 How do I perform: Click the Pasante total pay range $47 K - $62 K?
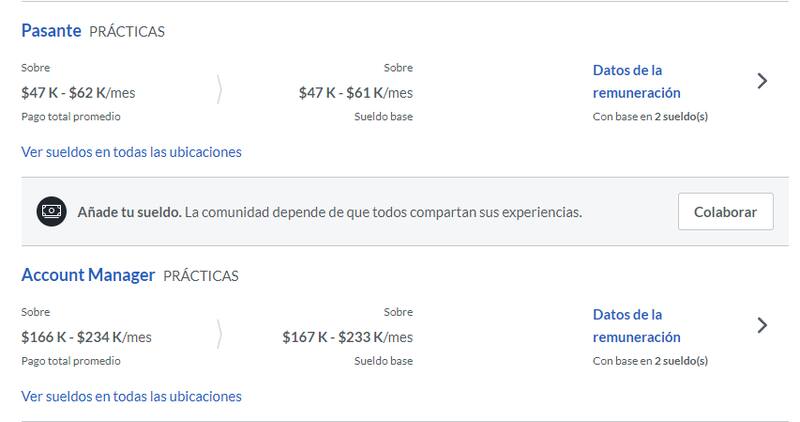tap(78, 93)
